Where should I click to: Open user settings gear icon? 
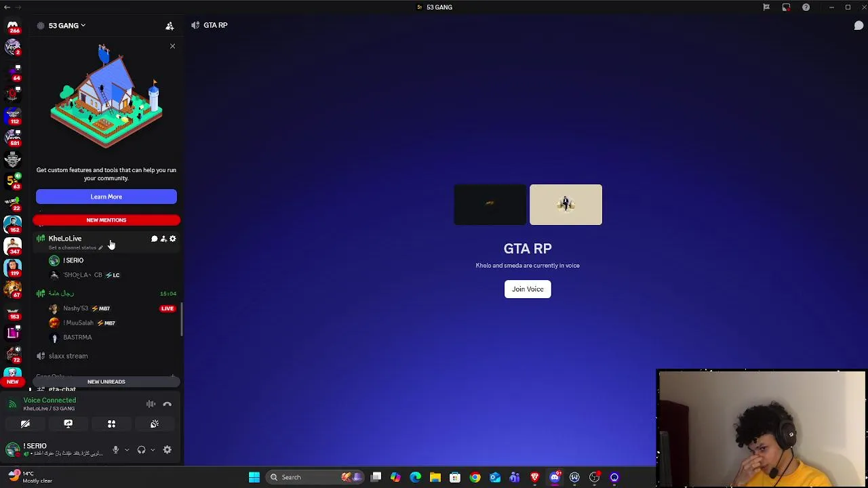pos(167,449)
